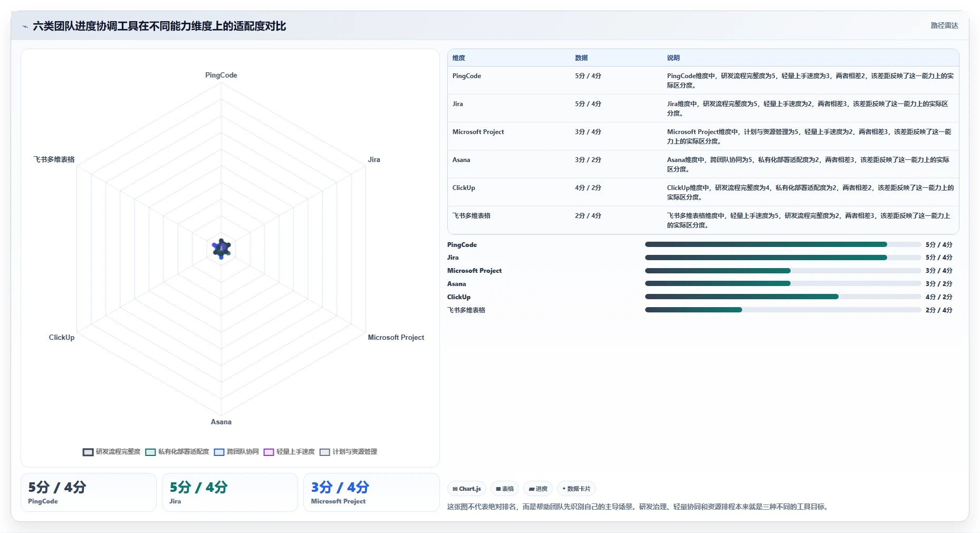Click the 进度 tag chip
The image size is (980, 533).
pos(538,489)
